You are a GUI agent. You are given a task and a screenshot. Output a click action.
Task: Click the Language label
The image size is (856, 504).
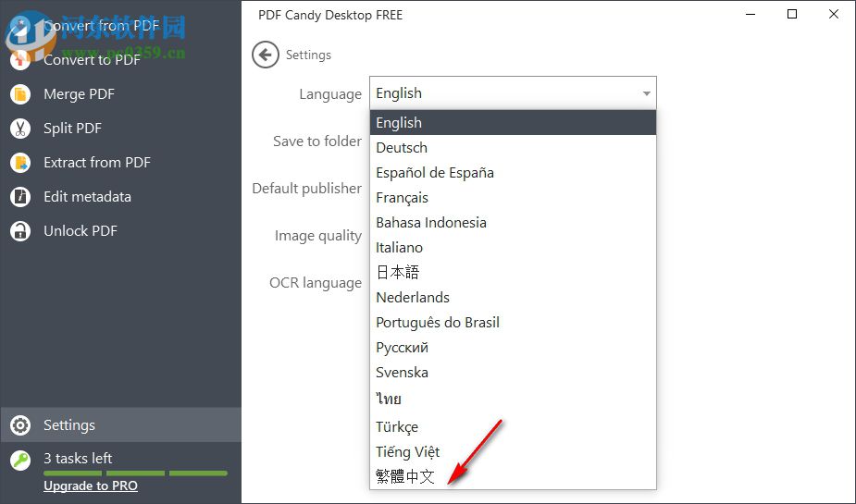330,94
